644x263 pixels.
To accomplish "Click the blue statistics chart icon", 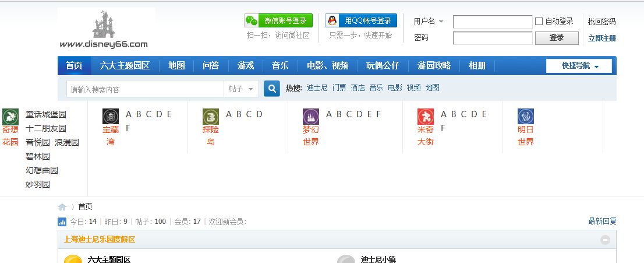I will click(62, 222).
